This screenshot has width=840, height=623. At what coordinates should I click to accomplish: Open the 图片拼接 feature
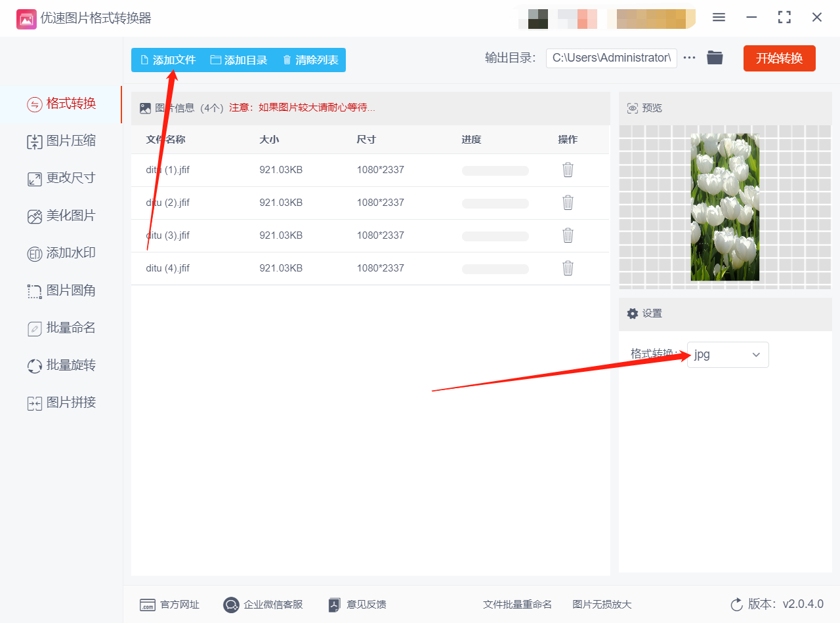[x=60, y=403]
